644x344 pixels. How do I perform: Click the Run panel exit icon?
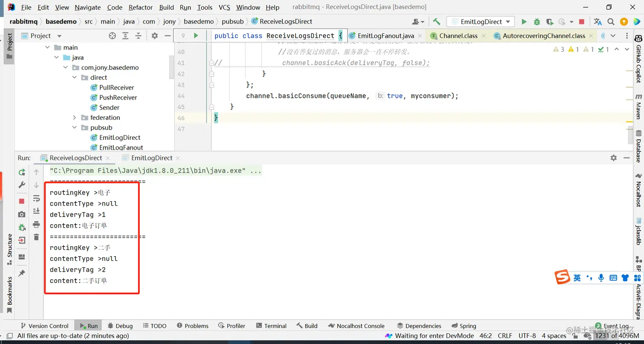tap(22, 240)
